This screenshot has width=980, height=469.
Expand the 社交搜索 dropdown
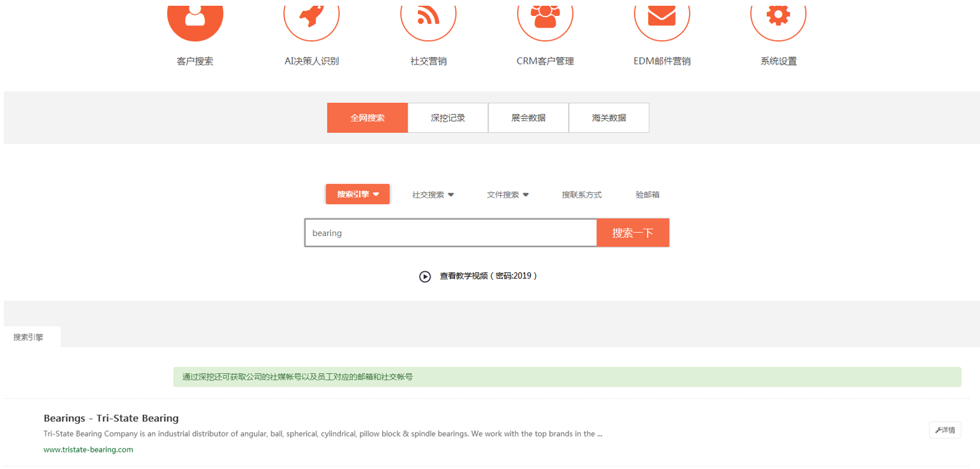433,195
